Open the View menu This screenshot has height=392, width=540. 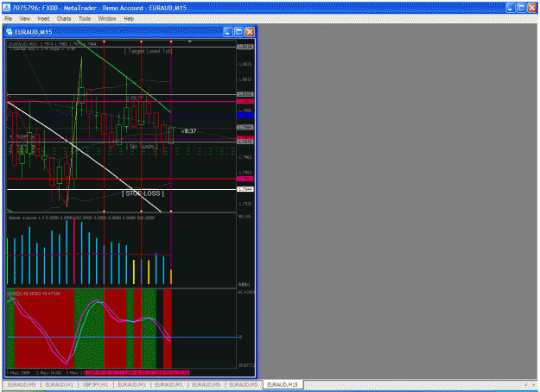(x=24, y=19)
